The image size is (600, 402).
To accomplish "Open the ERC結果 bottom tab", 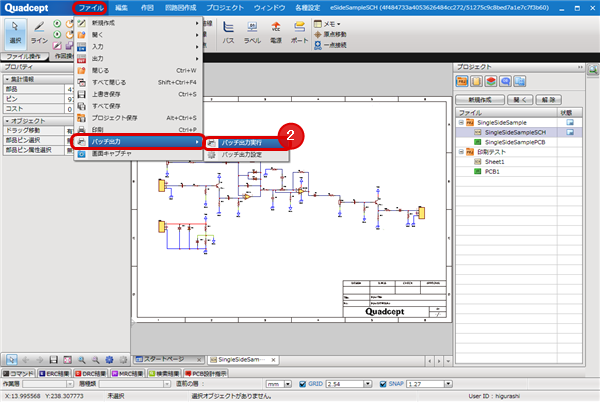I will (54, 374).
